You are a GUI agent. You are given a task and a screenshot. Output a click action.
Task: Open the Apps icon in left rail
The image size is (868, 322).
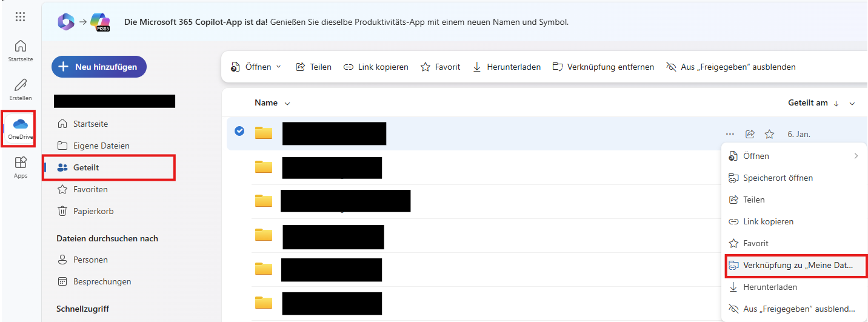21,167
